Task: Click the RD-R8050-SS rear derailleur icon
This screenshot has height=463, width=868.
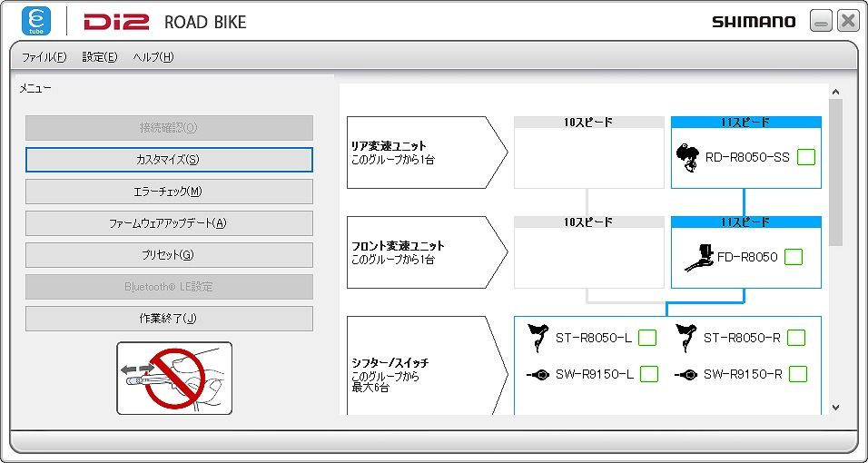Action: click(687, 158)
